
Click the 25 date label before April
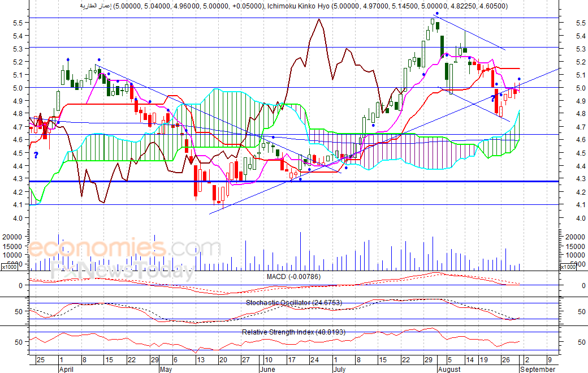tap(41, 360)
